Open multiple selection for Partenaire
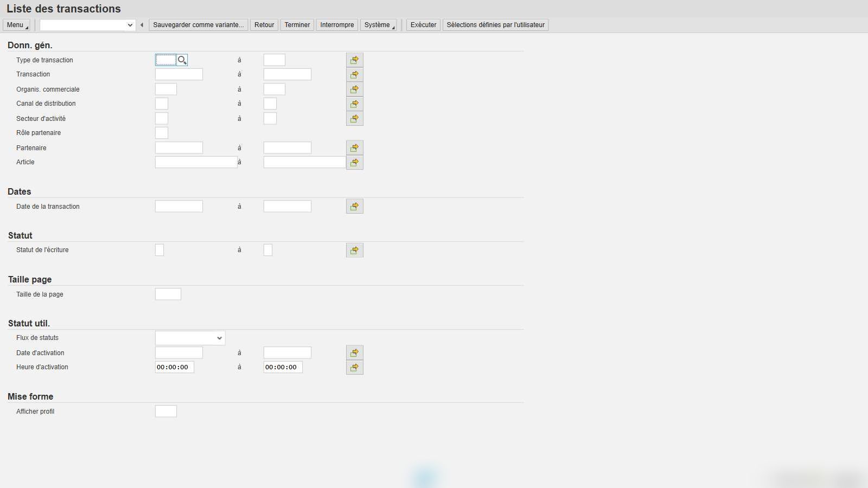 [355, 147]
